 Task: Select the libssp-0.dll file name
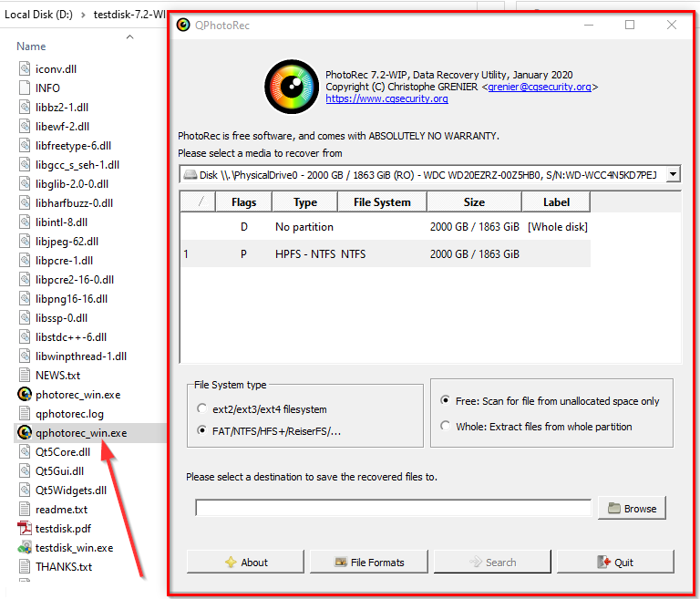point(62,318)
